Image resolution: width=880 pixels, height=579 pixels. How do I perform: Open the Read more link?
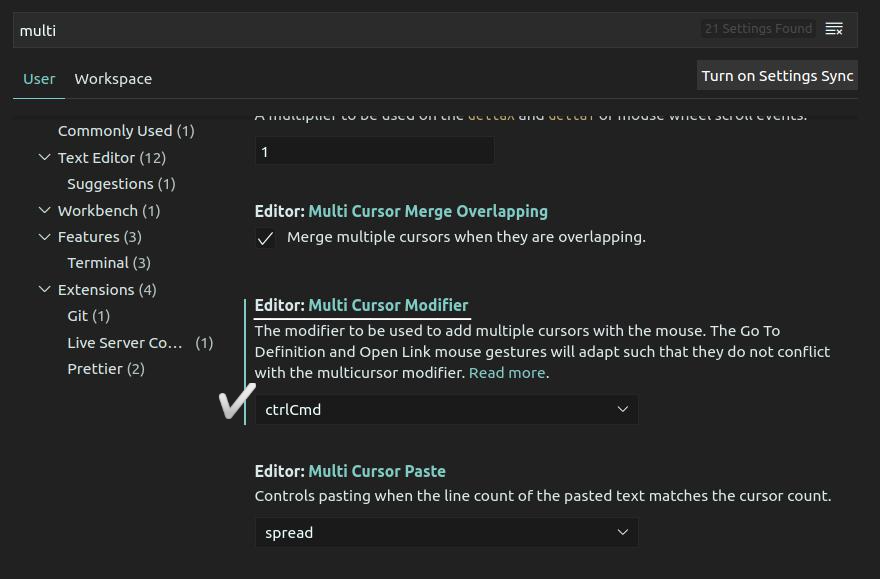507,373
